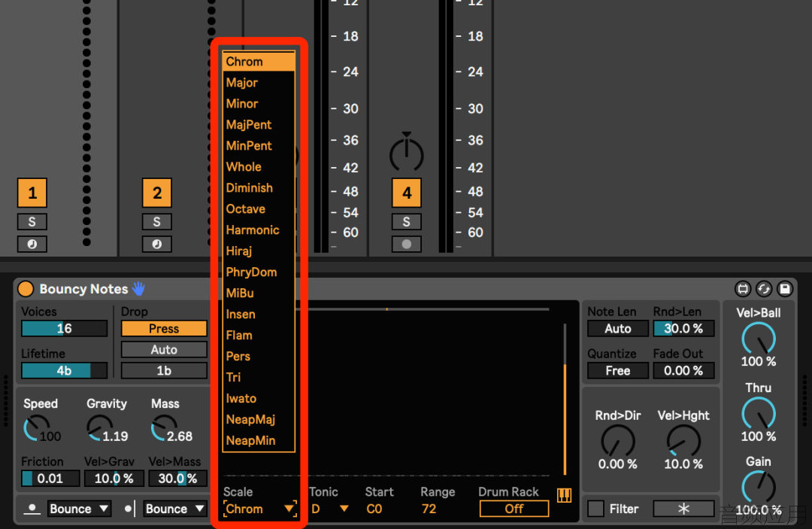Click the Mass knob
The image size is (812, 529).
click(164, 427)
